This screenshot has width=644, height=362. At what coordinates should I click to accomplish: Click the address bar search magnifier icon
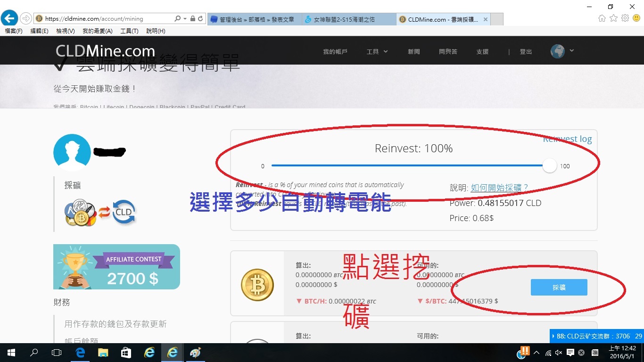pyautogui.click(x=177, y=19)
